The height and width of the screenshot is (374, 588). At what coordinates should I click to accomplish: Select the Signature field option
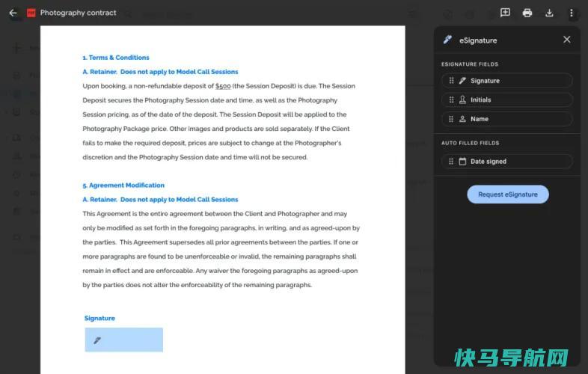pyautogui.click(x=507, y=81)
